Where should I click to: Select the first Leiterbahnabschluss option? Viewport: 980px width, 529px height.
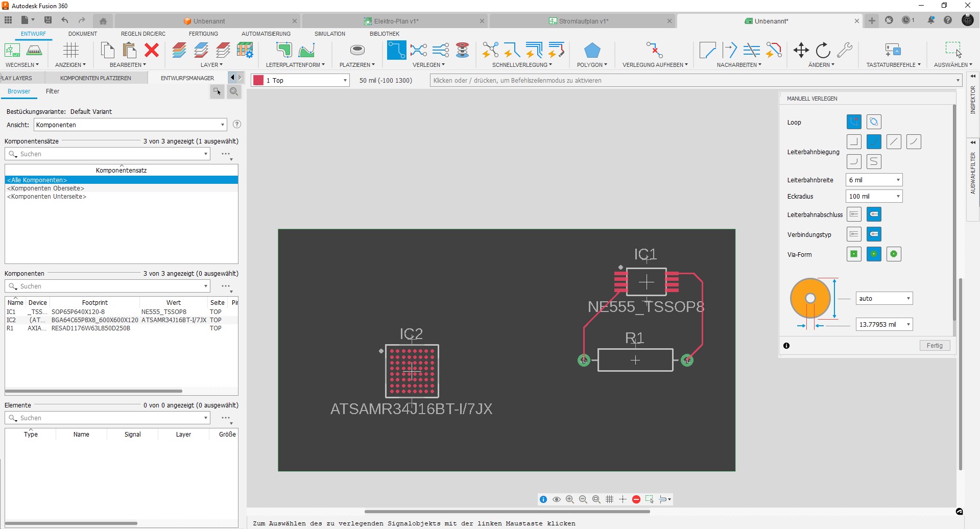coord(854,214)
